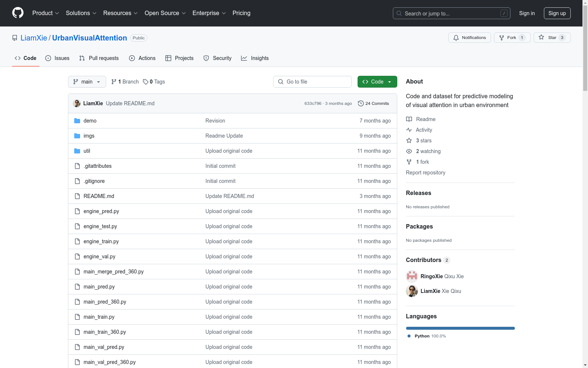Open the UrbanVisualAttention repository link
The width and height of the screenshot is (588, 368).
[90, 38]
